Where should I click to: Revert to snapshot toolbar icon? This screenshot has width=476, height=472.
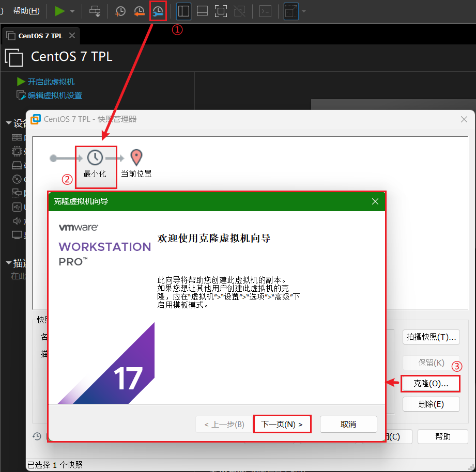[139, 11]
